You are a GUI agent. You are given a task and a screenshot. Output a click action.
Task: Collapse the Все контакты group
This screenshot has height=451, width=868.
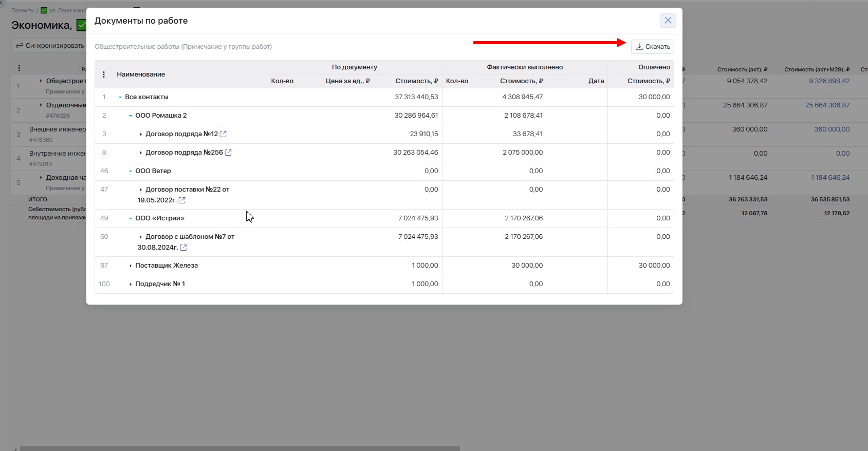[120, 97]
